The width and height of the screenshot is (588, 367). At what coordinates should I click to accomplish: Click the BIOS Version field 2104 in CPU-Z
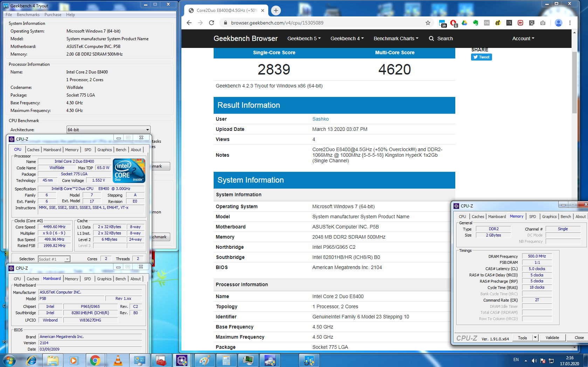click(x=90, y=343)
